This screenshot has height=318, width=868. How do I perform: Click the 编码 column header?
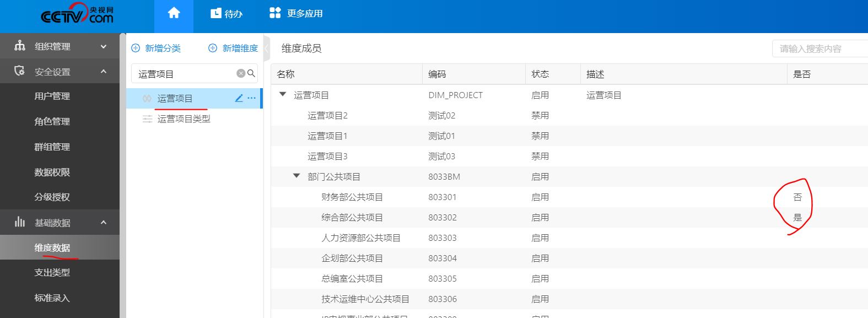[x=437, y=74]
